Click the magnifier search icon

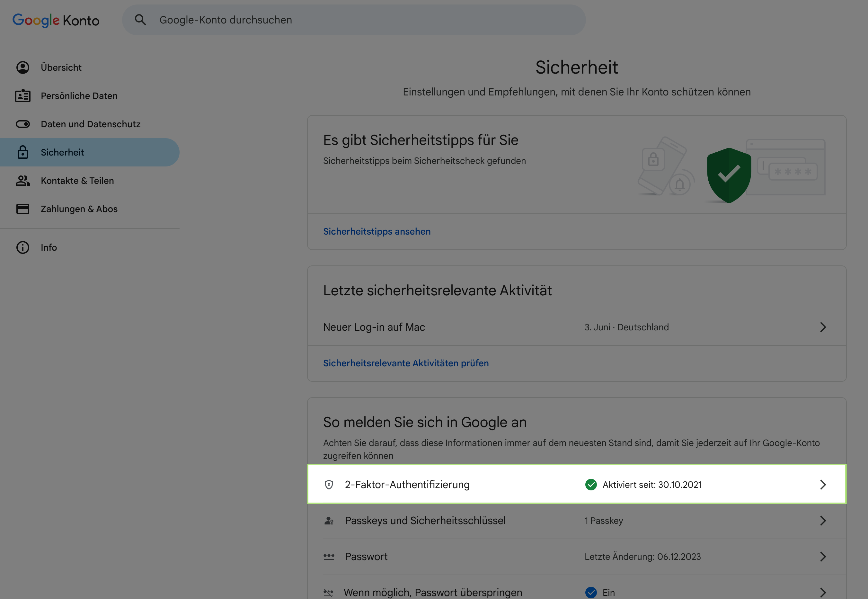(140, 20)
